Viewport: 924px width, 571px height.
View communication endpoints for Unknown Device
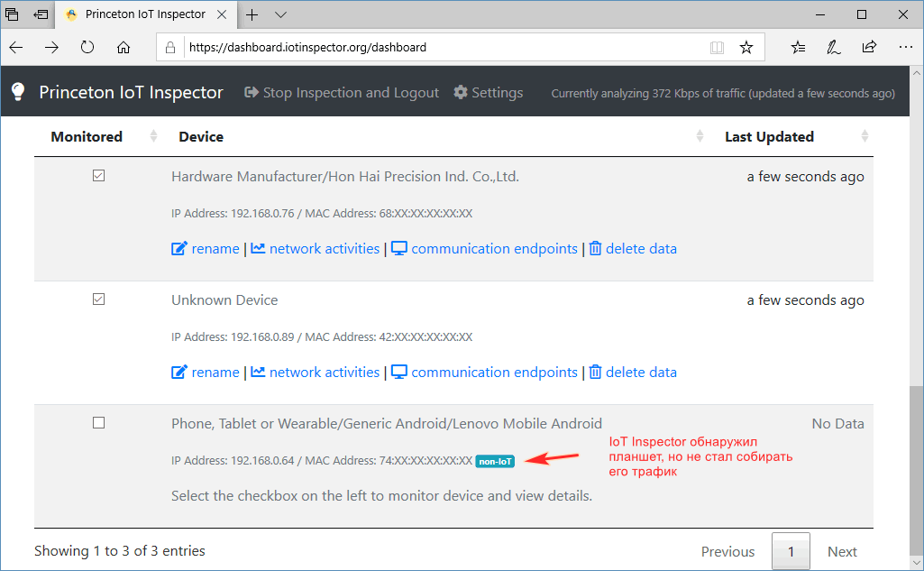click(484, 373)
